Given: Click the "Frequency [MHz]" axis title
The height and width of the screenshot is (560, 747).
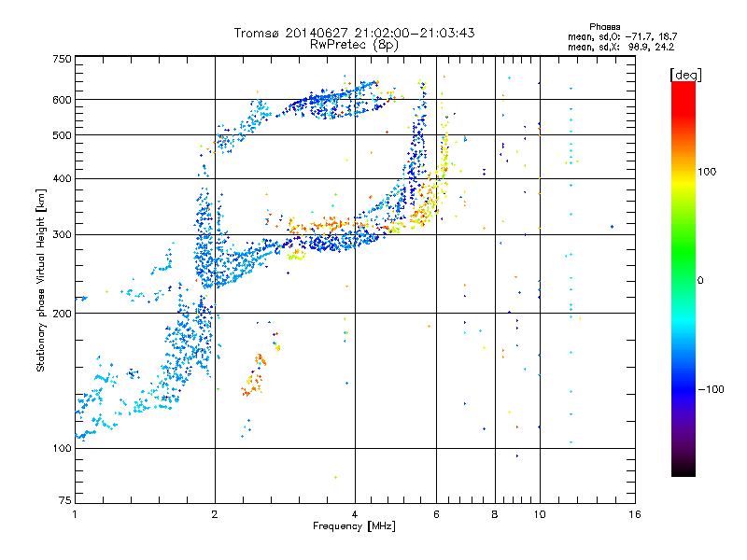Looking at the screenshot, I should (x=354, y=526).
